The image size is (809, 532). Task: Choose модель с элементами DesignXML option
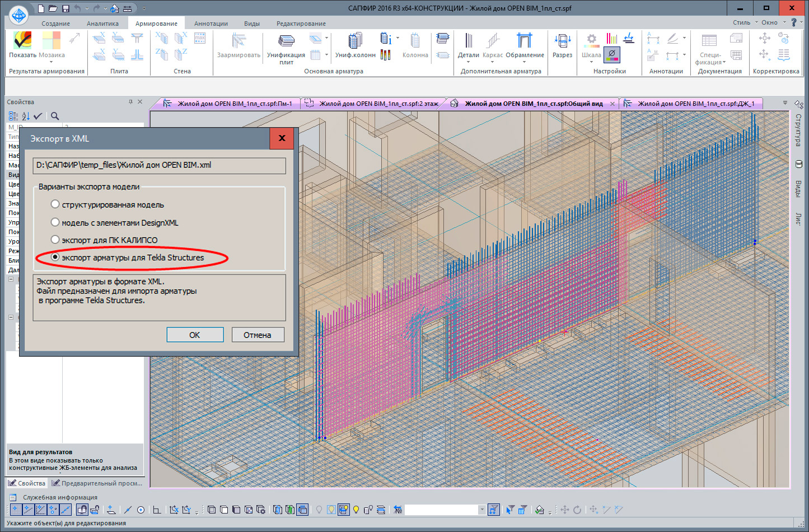click(55, 222)
